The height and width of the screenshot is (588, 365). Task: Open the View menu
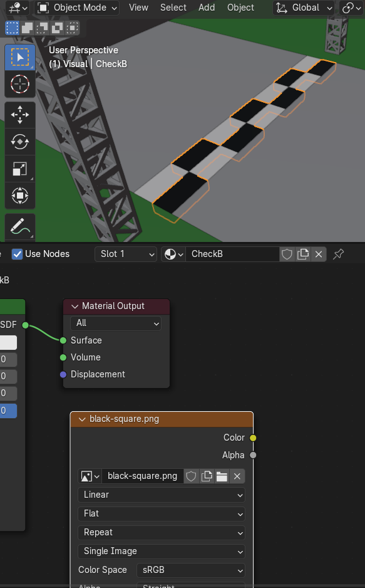point(138,8)
